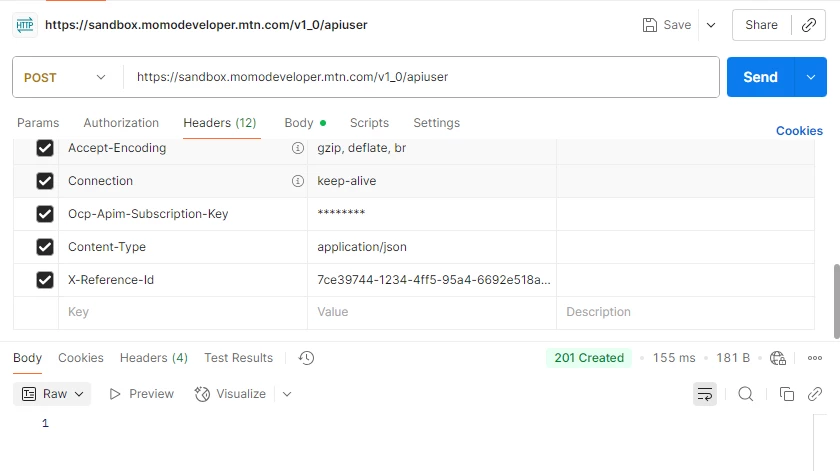This screenshot has height=471, width=840.
Task: Expand the Visualize options chevron
Action: [287, 394]
